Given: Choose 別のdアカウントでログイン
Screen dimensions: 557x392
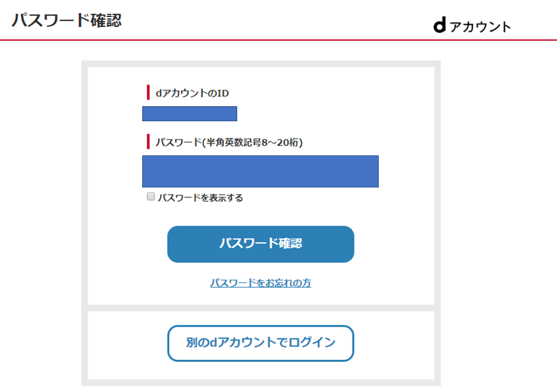Looking at the screenshot, I should 261,343.
